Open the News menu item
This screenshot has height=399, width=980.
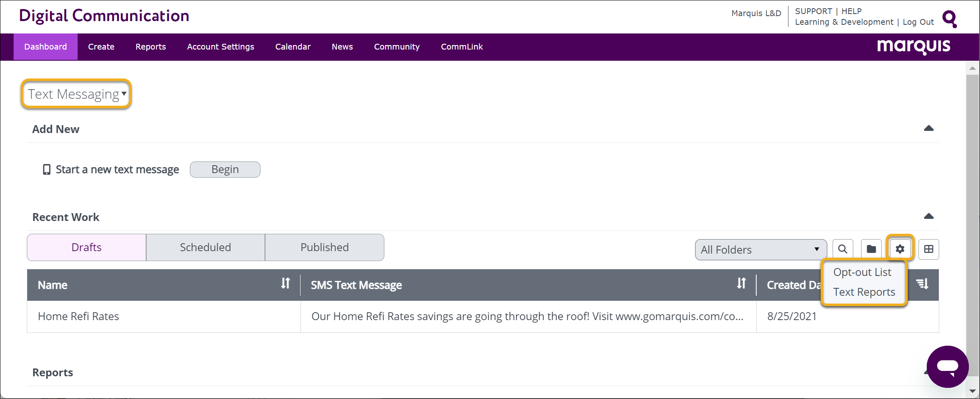coord(342,47)
